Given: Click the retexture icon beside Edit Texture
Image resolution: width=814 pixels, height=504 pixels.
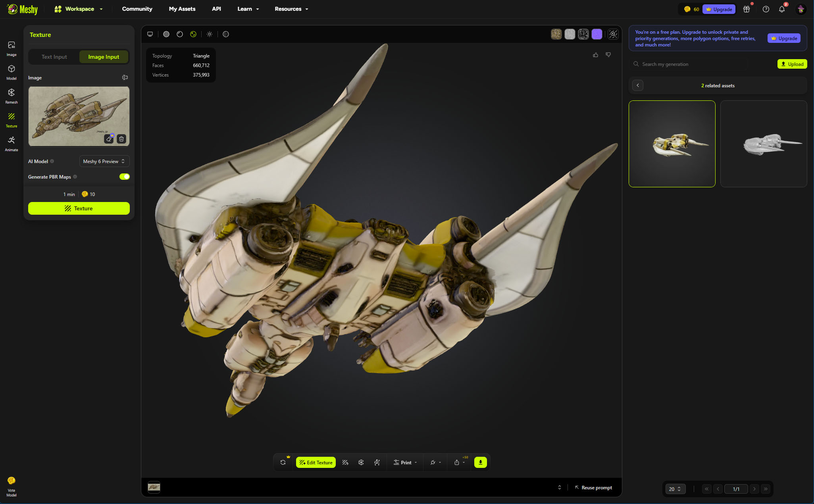Looking at the screenshot, I should tap(345, 462).
